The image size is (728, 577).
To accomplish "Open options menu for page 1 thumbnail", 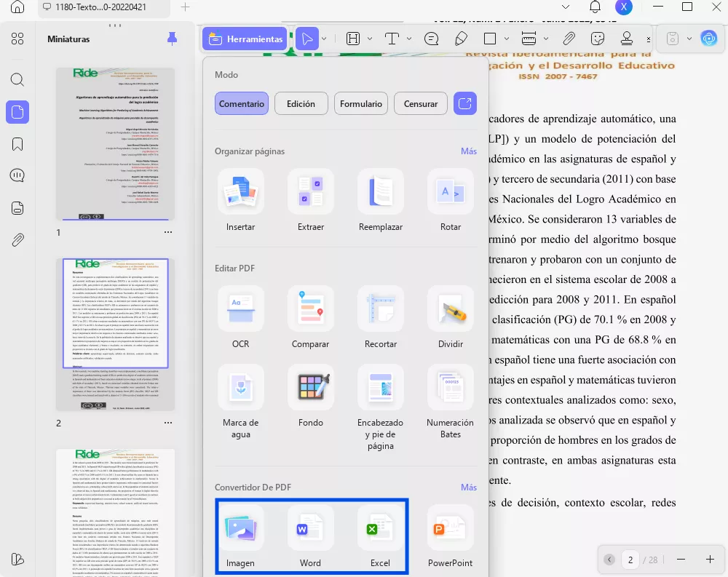I will coord(168,232).
